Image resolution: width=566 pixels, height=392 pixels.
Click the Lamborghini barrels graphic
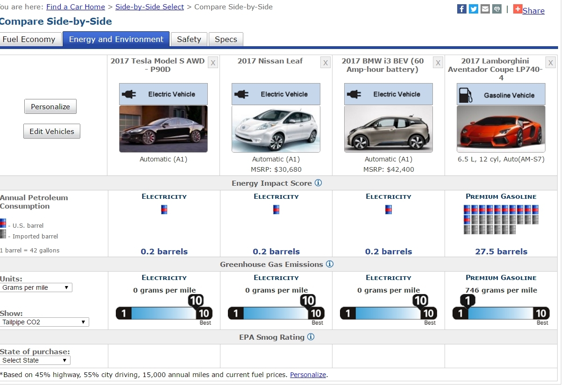pyautogui.click(x=501, y=219)
